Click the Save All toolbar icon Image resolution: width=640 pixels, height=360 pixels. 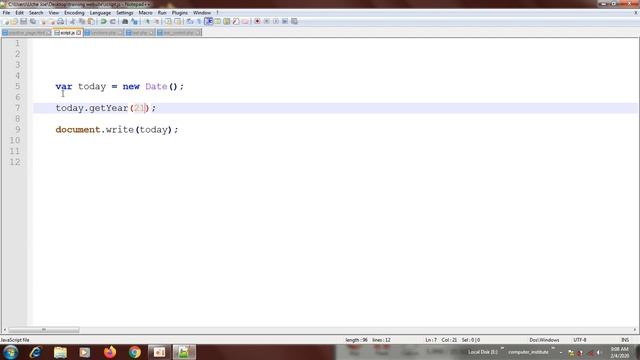pos(33,21)
